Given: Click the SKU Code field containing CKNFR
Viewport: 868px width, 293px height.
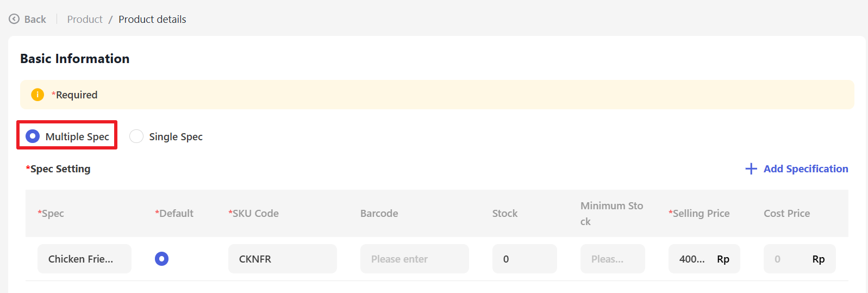Looking at the screenshot, I should tap(282, 259).
